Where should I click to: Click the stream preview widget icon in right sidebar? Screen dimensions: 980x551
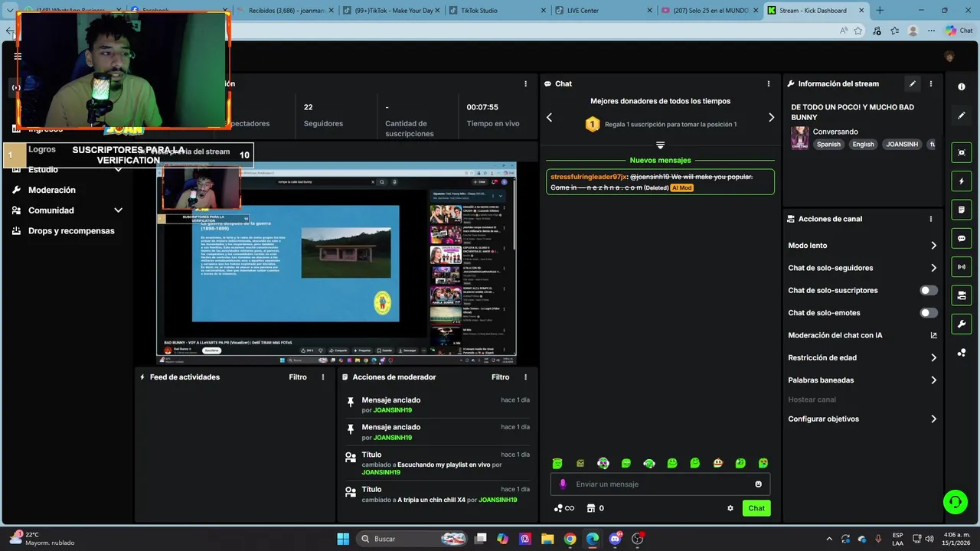962,152
